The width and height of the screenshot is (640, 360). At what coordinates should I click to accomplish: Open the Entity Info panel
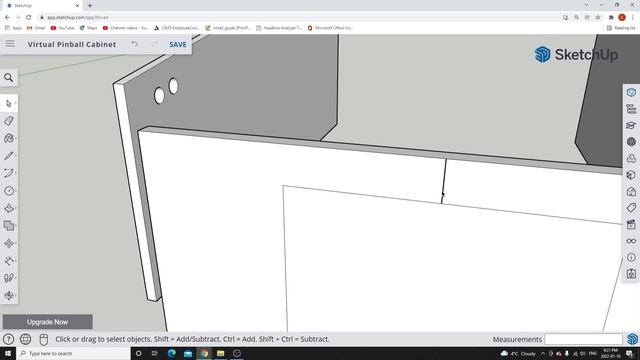coord(631,93)
